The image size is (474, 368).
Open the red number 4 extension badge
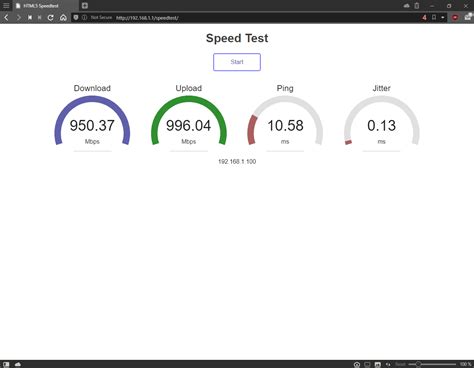424,17
